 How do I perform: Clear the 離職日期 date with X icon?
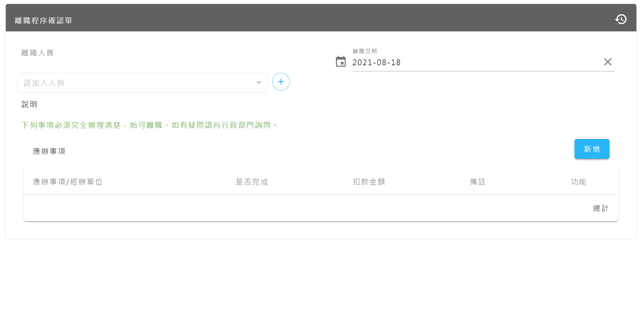click(607, 62)
